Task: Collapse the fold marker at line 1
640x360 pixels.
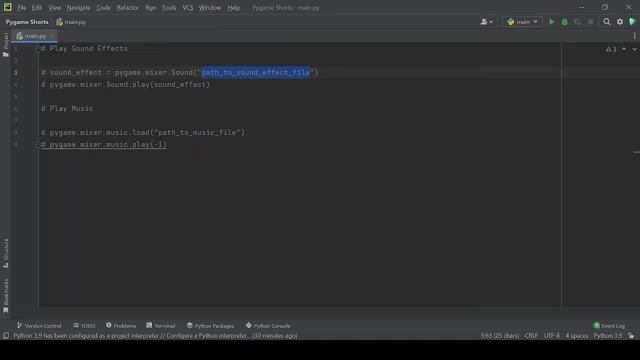Action: pos(38,49)
